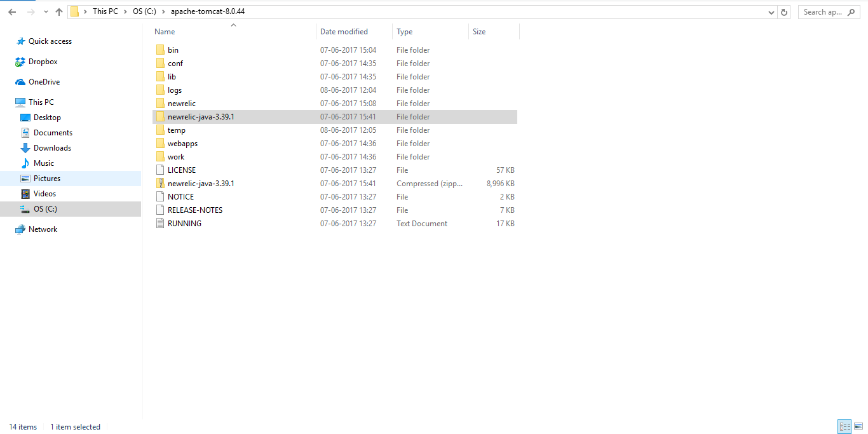This screenshot has height=434, width=868.
Task: Click the RELEASE-NOTES file icon
Action: pyautogui.click(x=160, y=210)
